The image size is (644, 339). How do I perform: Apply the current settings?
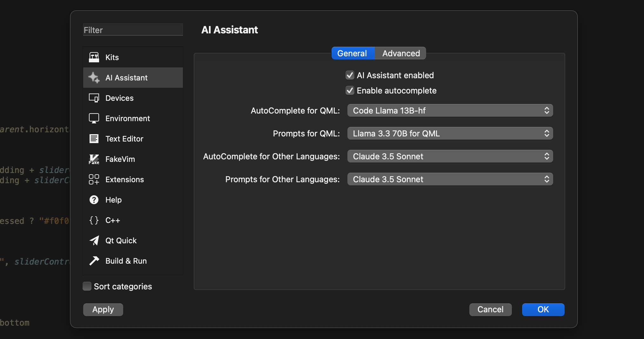click(103, 309)
